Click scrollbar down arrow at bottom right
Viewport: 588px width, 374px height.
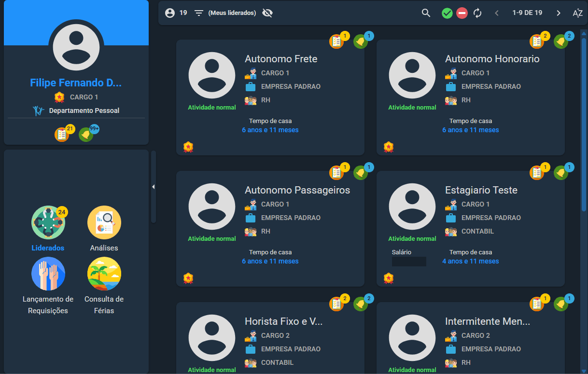[584, 371]
